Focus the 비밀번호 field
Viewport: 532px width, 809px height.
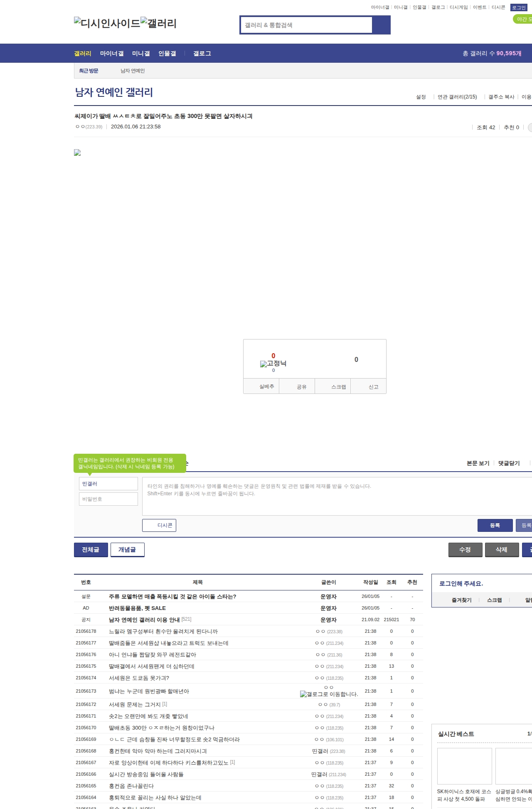[x=108, y=499]
